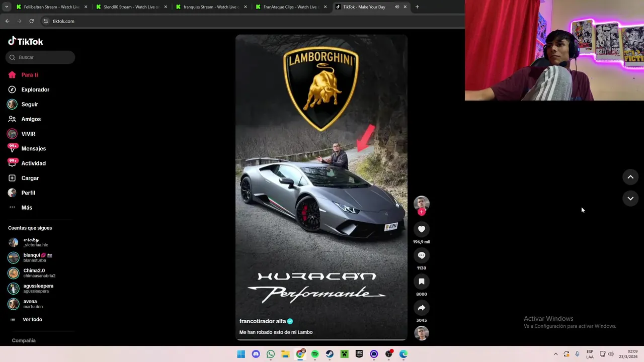Switch the ESP LAA keyboard language
The image size is (644, 362).
click(x=590, y=354)
